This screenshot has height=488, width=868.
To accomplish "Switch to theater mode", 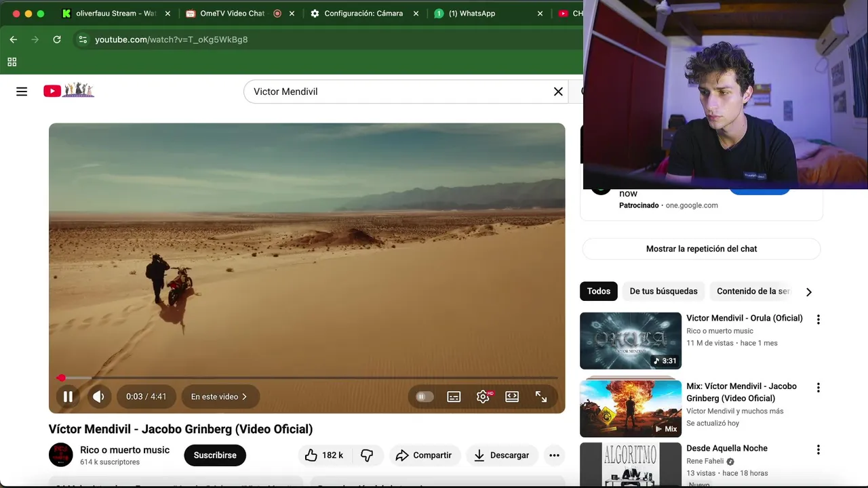I will [512, 396].
